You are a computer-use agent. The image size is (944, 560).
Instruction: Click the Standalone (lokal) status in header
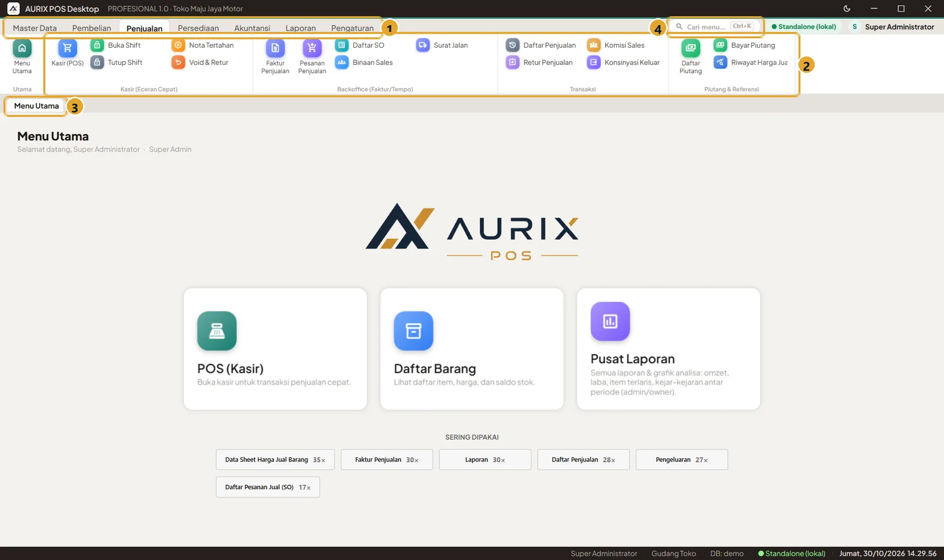804,27
